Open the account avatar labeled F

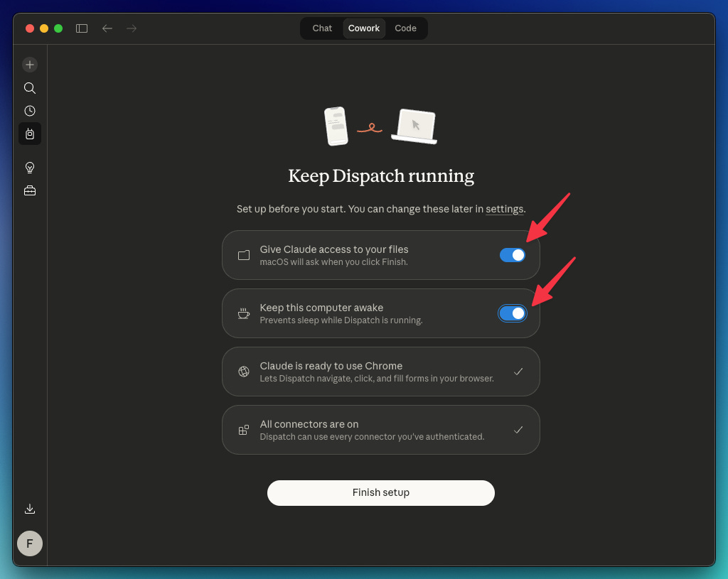pyautogui.click(x=30, y=543)
